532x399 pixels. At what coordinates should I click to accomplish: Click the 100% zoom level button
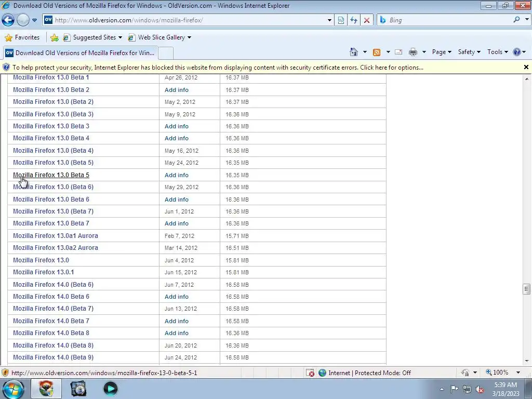point(497,373)
